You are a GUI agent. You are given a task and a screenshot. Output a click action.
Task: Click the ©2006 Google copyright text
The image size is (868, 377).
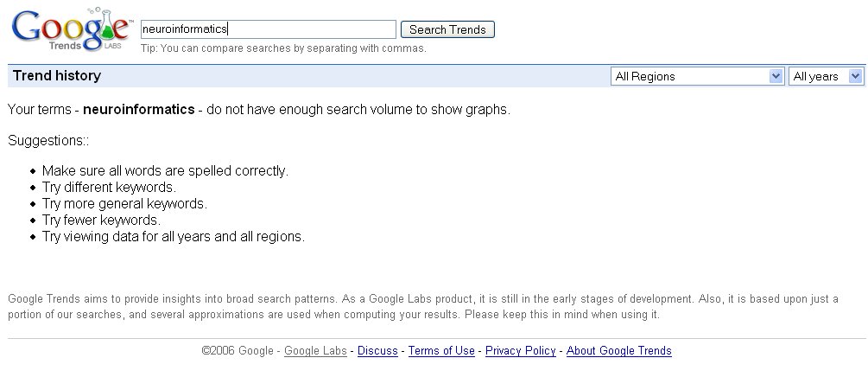(x=238, y=351)
